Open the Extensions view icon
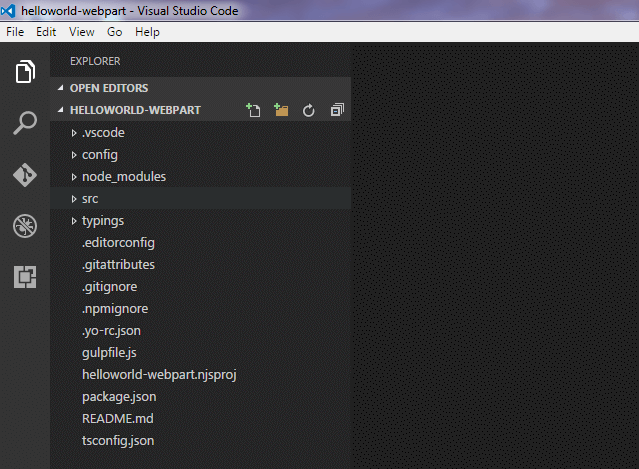This screenshot has height=469, width=639. click(x=25, y=277)
